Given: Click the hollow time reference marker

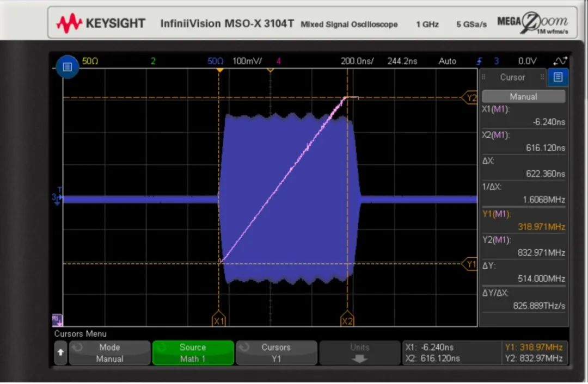Looking at the screenshot, I should 270,70.
